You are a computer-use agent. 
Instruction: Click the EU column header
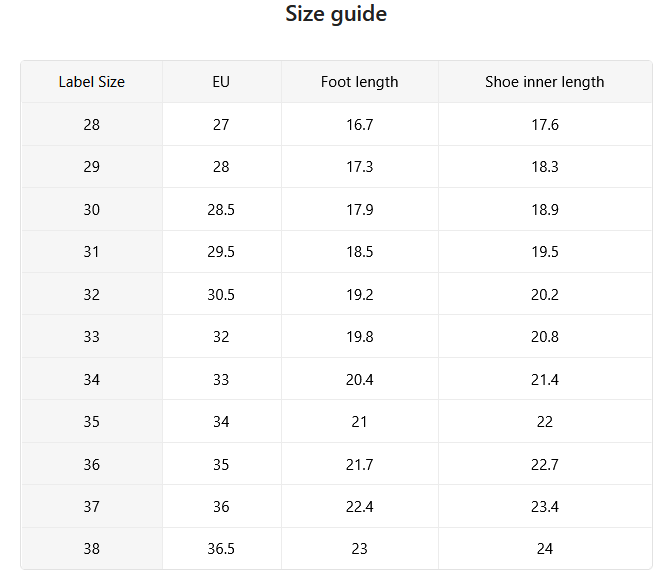click(221, 82)
